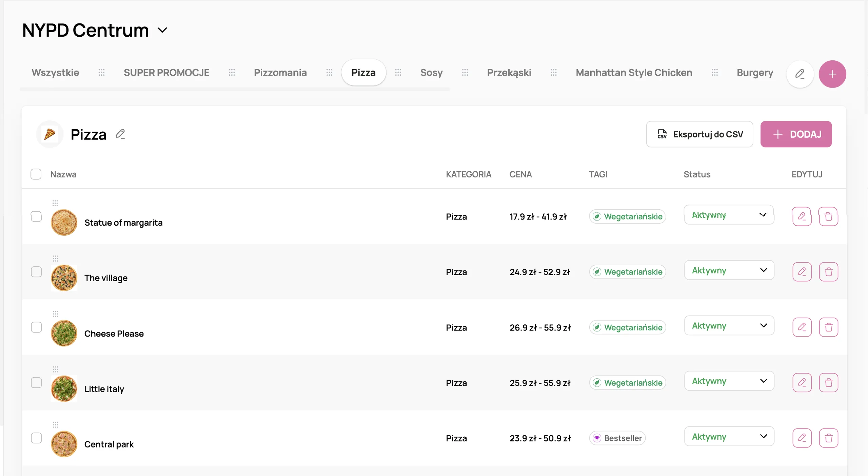
Task: Edit the Central park item
Action: tap(802, 438)
